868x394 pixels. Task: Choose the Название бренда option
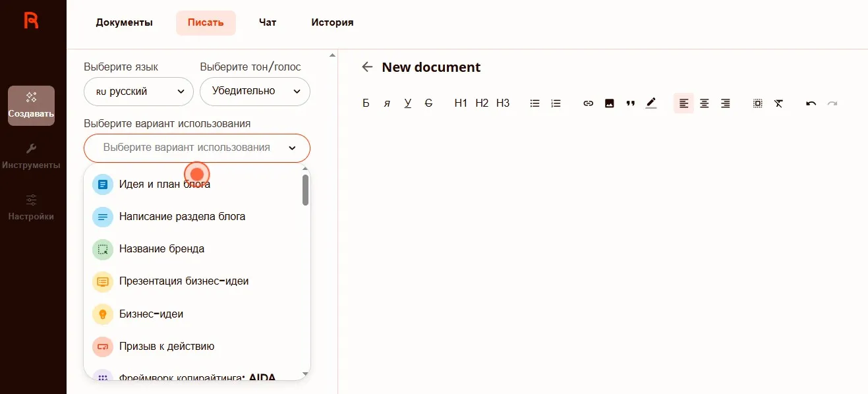[193, 249]
